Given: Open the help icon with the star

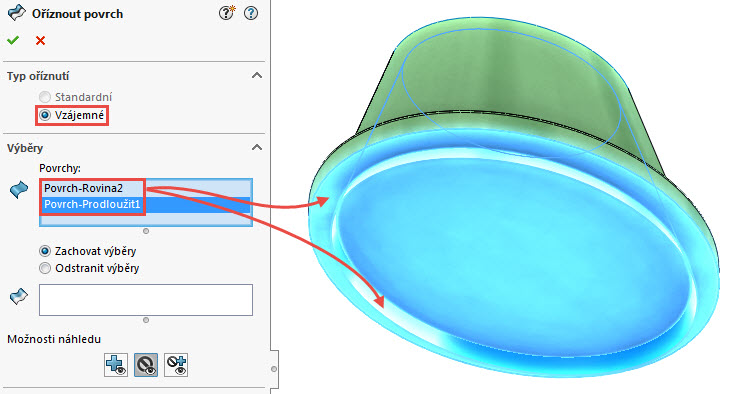Looking at the screenshot, I should click(227, 13).
